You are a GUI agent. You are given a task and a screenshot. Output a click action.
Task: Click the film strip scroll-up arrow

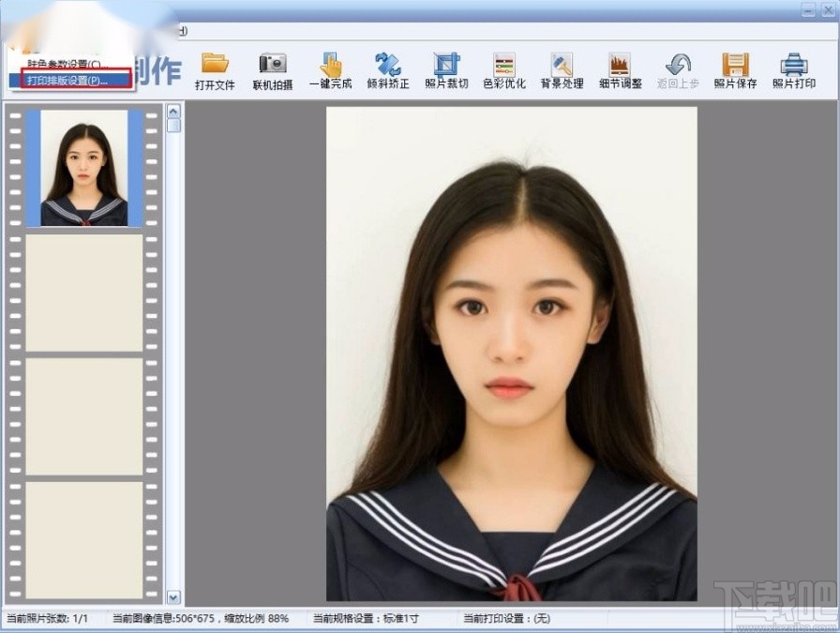point(173,112)
